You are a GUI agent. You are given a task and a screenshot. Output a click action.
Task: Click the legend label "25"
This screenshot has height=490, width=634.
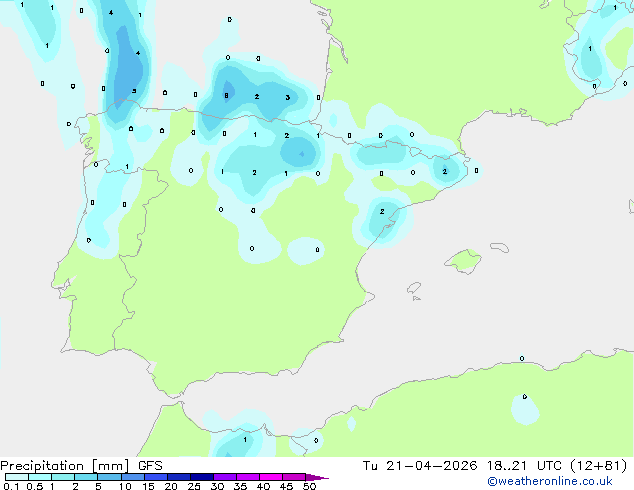pyautogui.click(x=194, y=486)
